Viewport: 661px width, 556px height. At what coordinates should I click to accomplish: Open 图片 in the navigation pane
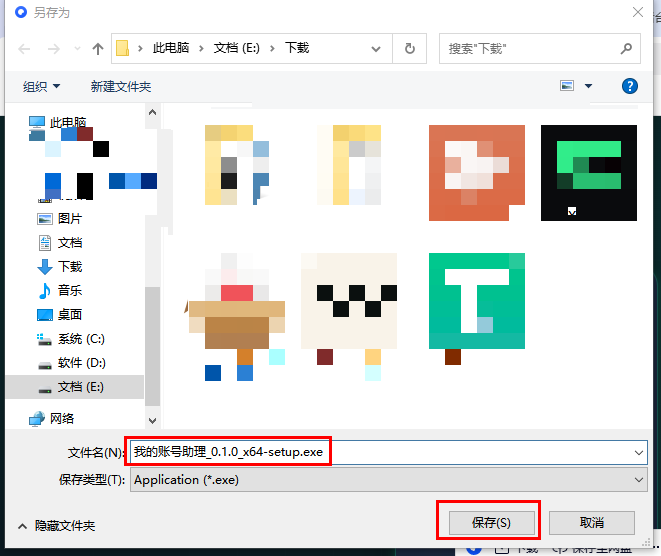click(70, 219)
